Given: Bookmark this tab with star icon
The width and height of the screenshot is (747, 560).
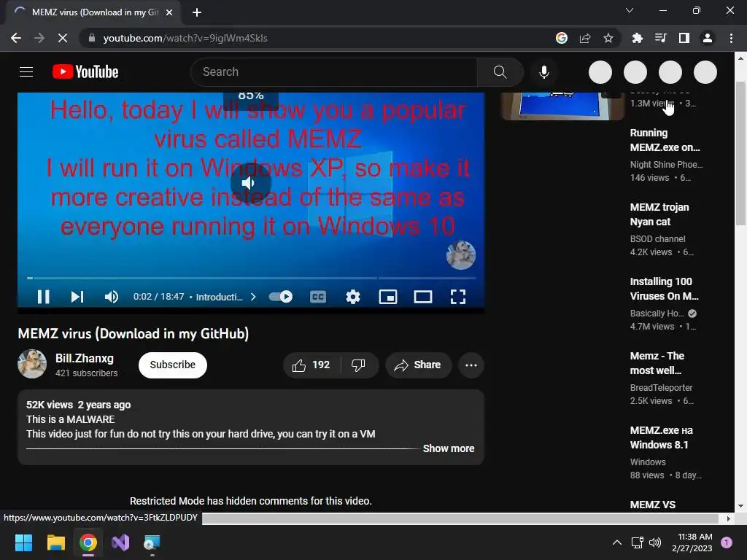Looking at the screenshot, I should click(x=608, y=38).
